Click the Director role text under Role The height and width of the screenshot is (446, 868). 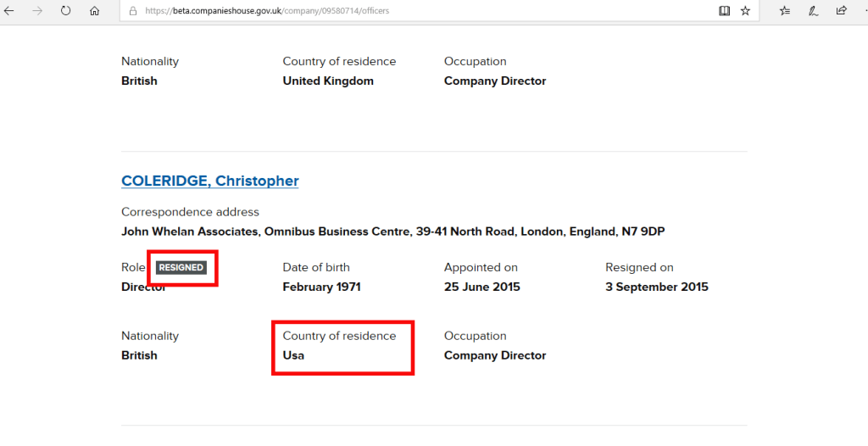coord(143,287)
